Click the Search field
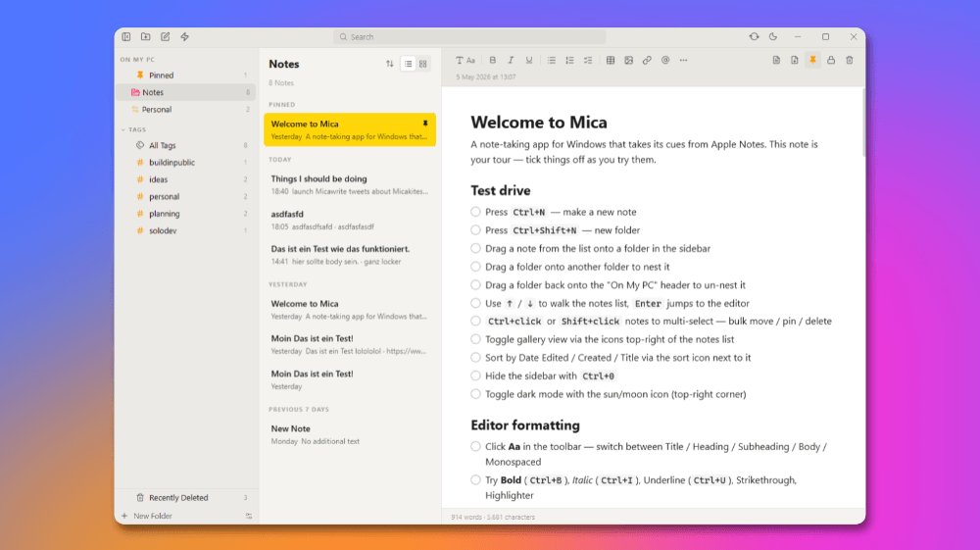This screenshot has width=980, height=550. 469,37
